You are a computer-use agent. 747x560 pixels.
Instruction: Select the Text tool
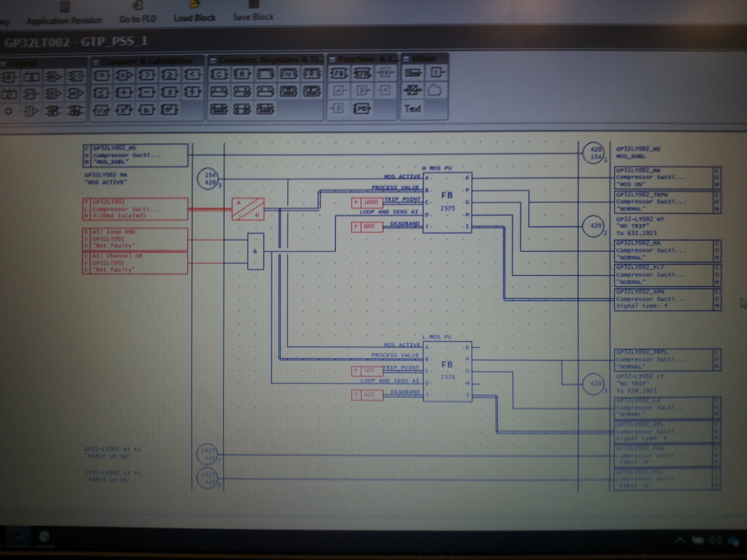point(413,109)
